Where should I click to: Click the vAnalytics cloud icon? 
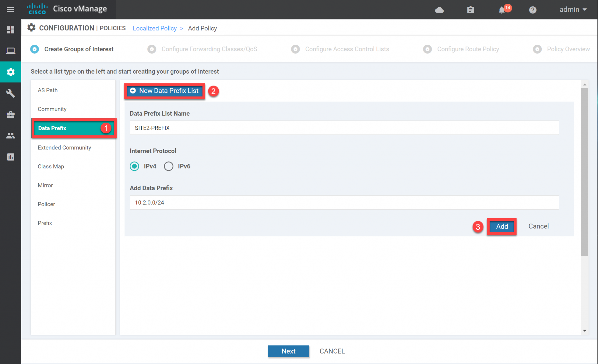point(439,10)
